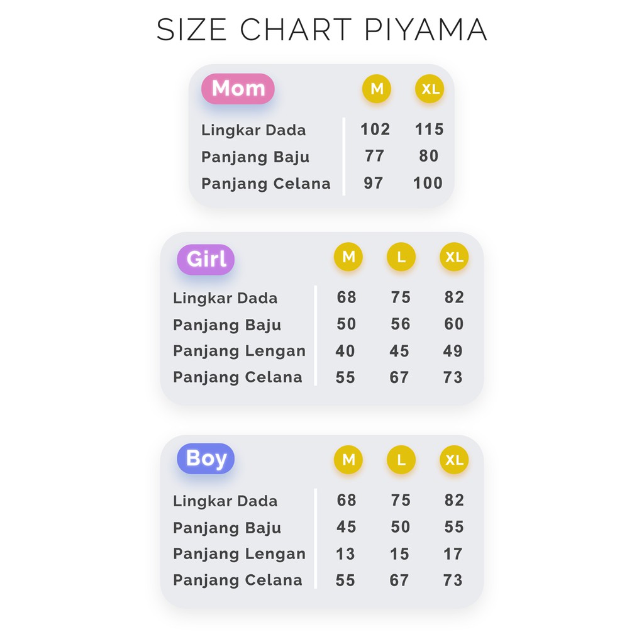Select the XL size badge for Girl
Screen dimensions: 644x644
(x=454, y=257)
